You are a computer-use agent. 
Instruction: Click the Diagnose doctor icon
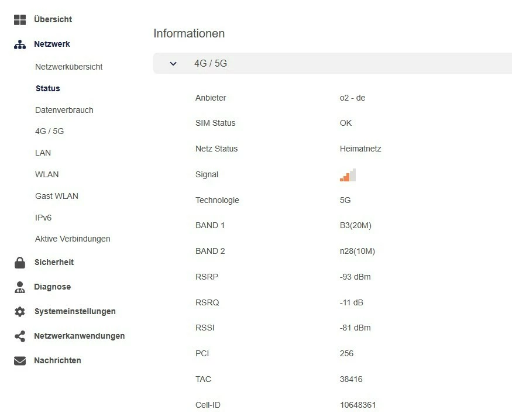pyautogui.click(x=20, y=287)
